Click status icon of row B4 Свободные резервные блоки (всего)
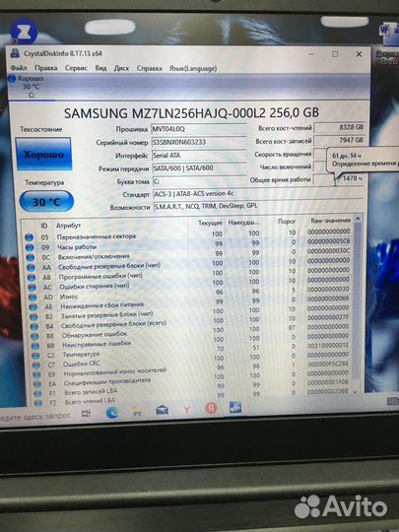The height and width of the screenshot is (532, 399). click(x=34, y=327)
